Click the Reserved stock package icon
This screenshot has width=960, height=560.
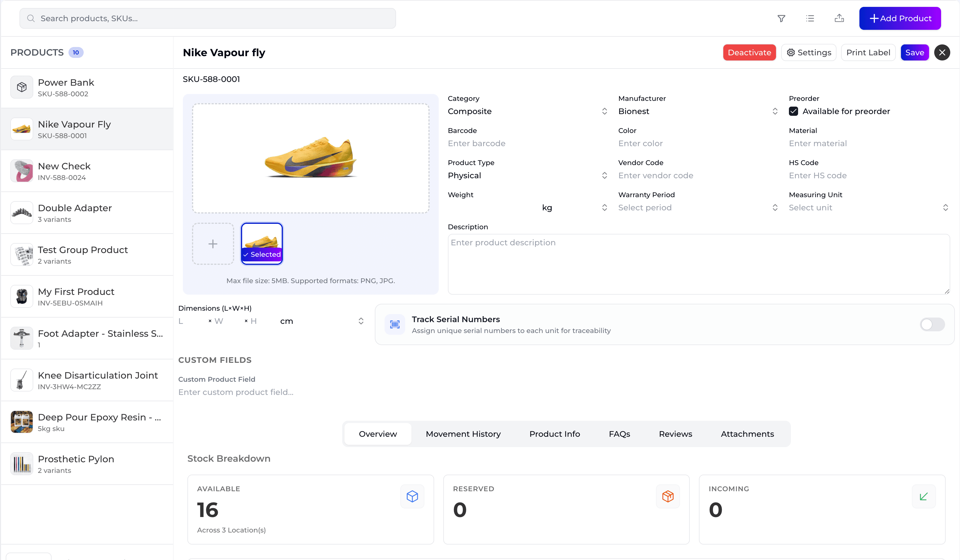click(x=668, y=496)
